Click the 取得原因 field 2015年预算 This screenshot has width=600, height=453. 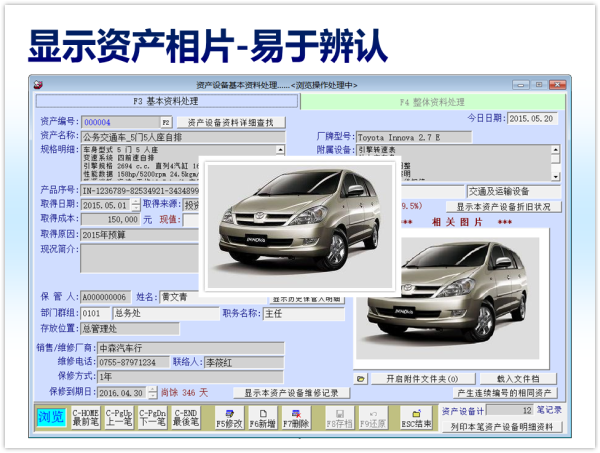pyautogui.click(x=140, y=235)
